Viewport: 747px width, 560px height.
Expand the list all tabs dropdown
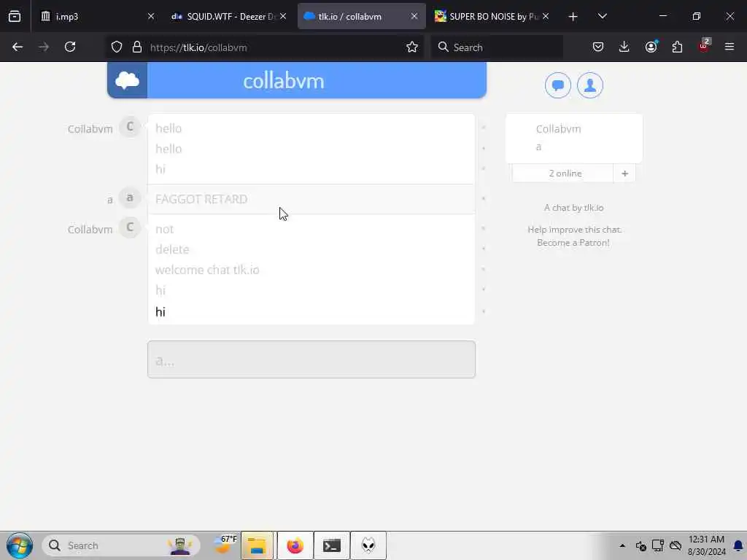coord(602,16)
